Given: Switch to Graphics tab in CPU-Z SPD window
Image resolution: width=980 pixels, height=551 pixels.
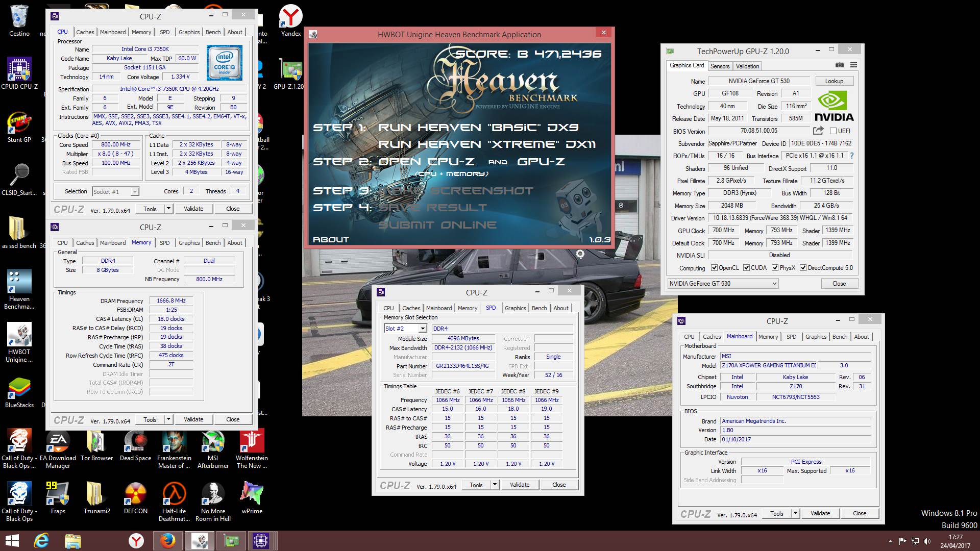Looking at the screenshot, I should pos(515,308).
